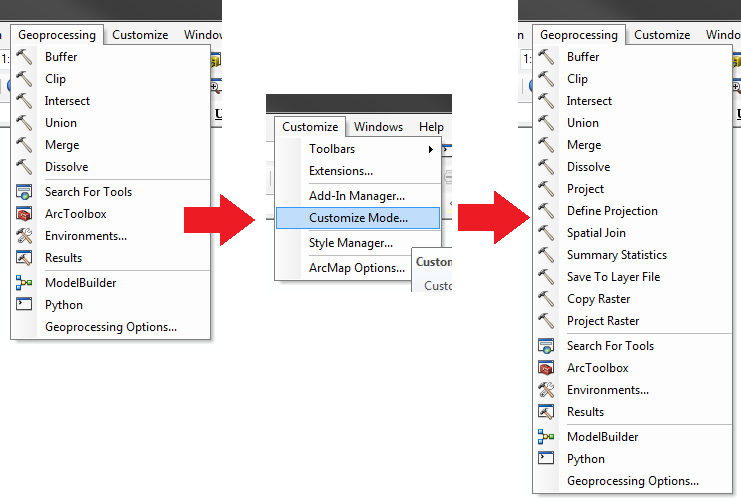Launch the Add-In Manager... entry
Viewport: 741px width, 501px height.
(357, 196)
